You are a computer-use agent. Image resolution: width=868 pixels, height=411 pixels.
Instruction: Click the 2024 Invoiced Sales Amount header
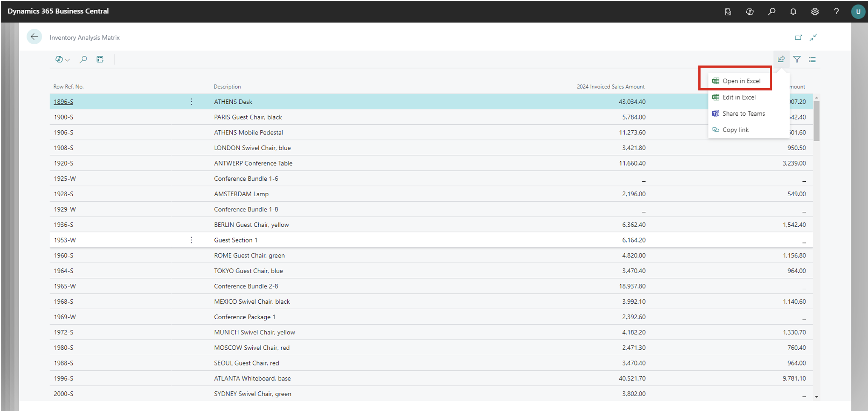tap(611, 87)
